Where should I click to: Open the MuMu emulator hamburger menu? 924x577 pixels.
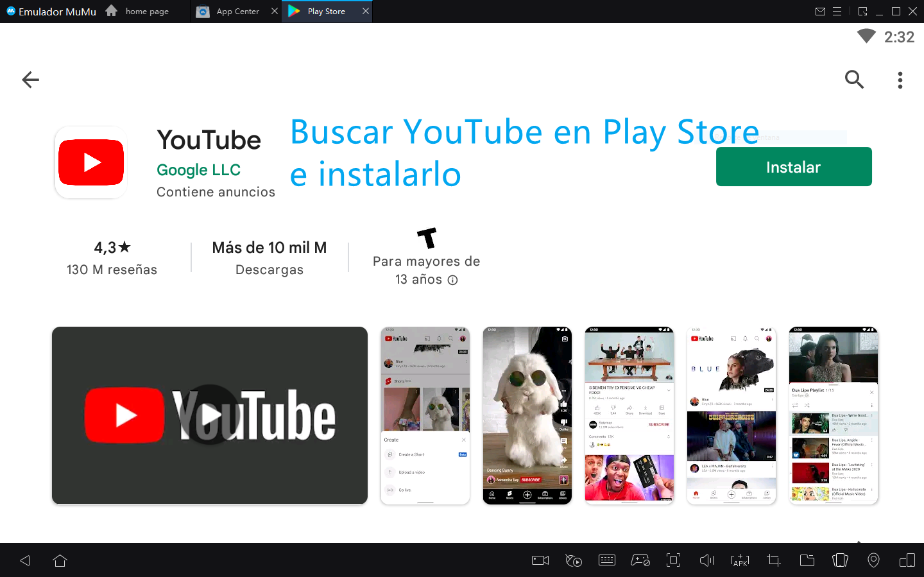point(837,12)
